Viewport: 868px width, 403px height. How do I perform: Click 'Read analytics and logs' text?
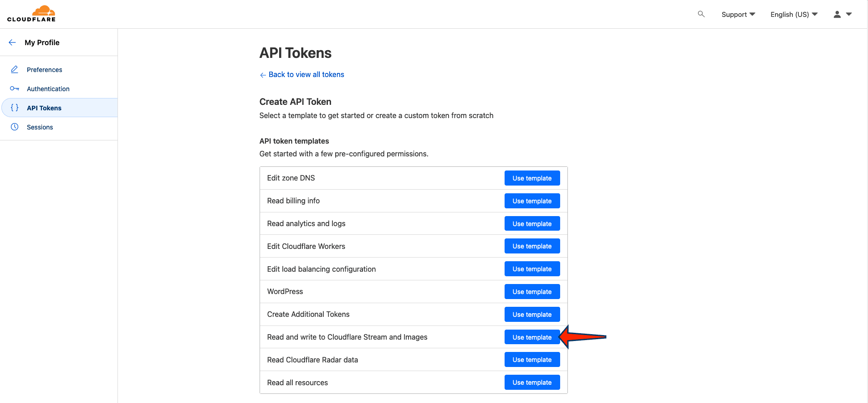306,223
